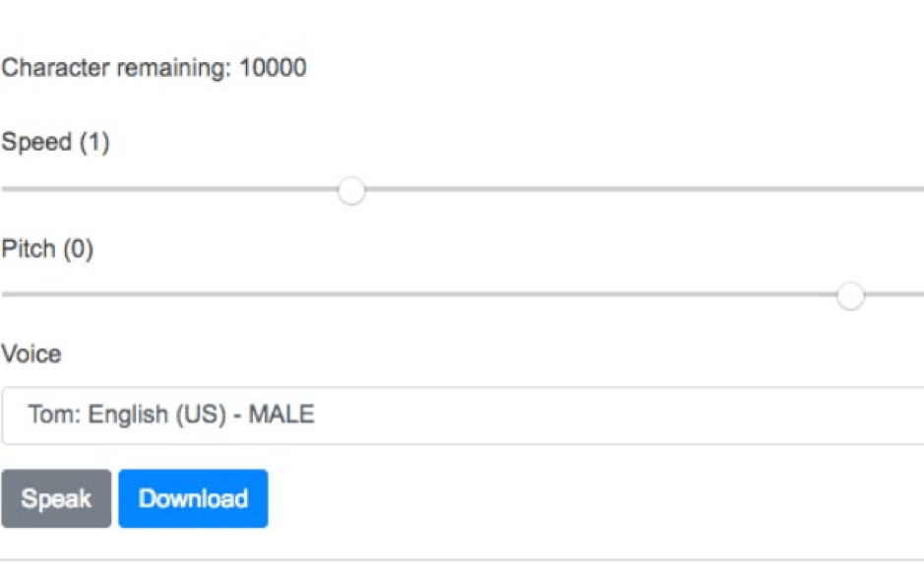Image resolution: width=924 pixels, height=578 pixels.
Task: Click the speed value (1) indicator
Action: 94,142
